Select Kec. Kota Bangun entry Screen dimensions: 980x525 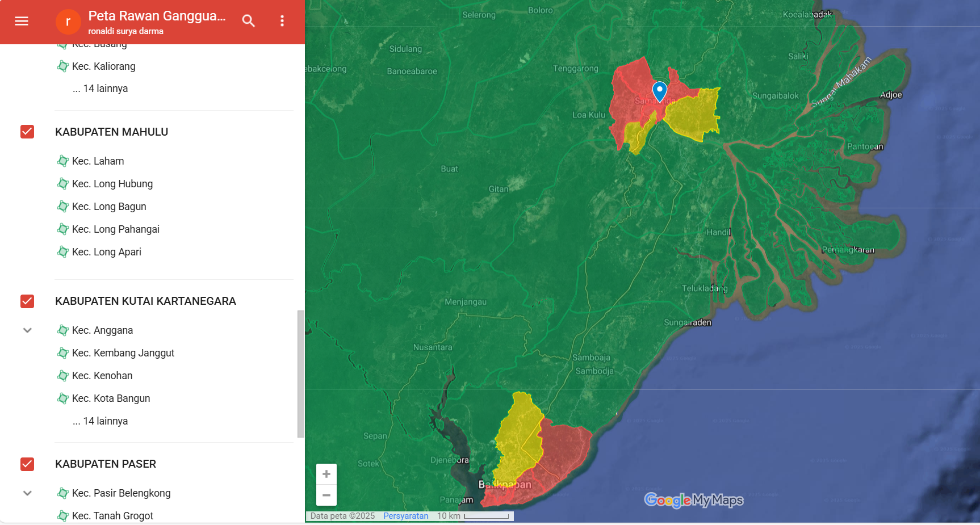pyautogui.click(x=111, y=398)
